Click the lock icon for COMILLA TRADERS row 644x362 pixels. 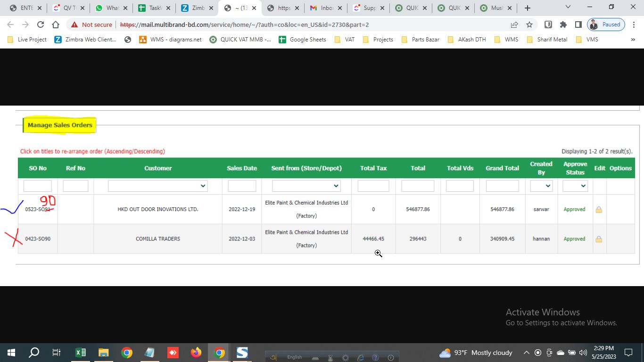click(599, 239)
